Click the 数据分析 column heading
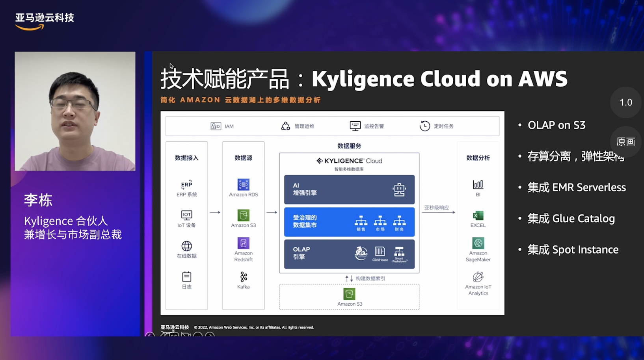The image size is (644, 360). click(x=478, y=158)
